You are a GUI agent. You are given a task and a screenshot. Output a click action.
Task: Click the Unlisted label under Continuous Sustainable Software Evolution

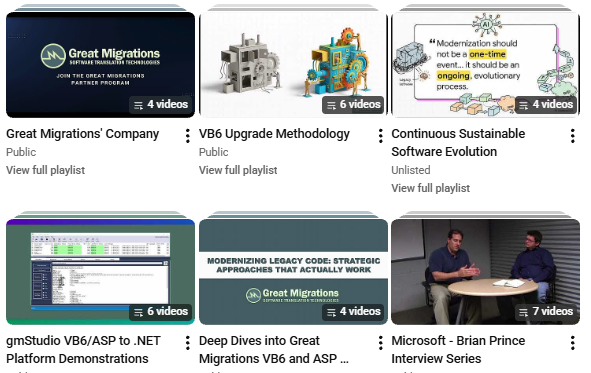pos(411,170)
